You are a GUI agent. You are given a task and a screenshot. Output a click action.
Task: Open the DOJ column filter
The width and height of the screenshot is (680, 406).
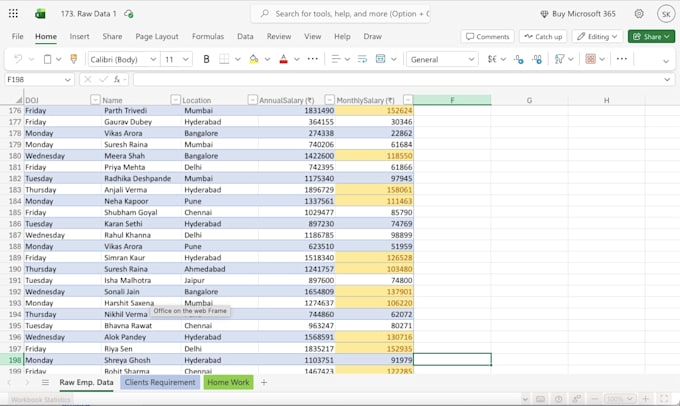[x=95, y=100]
